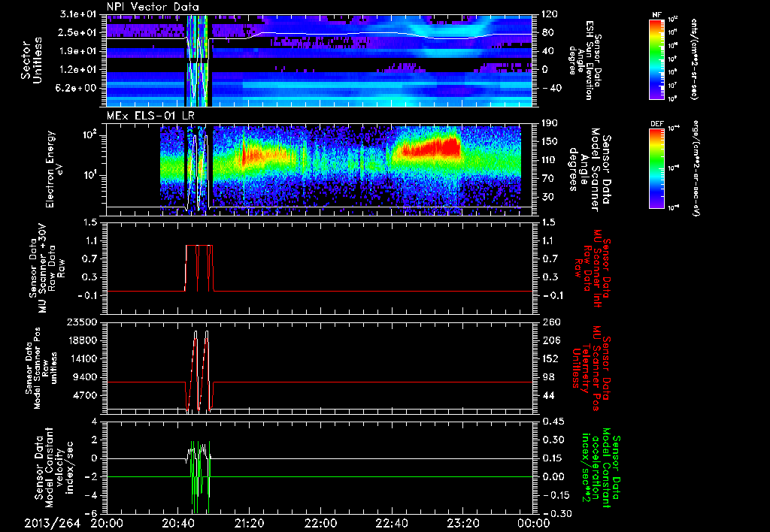
Task: Click the "-6" velocity tick label
Action: (92, 514)
